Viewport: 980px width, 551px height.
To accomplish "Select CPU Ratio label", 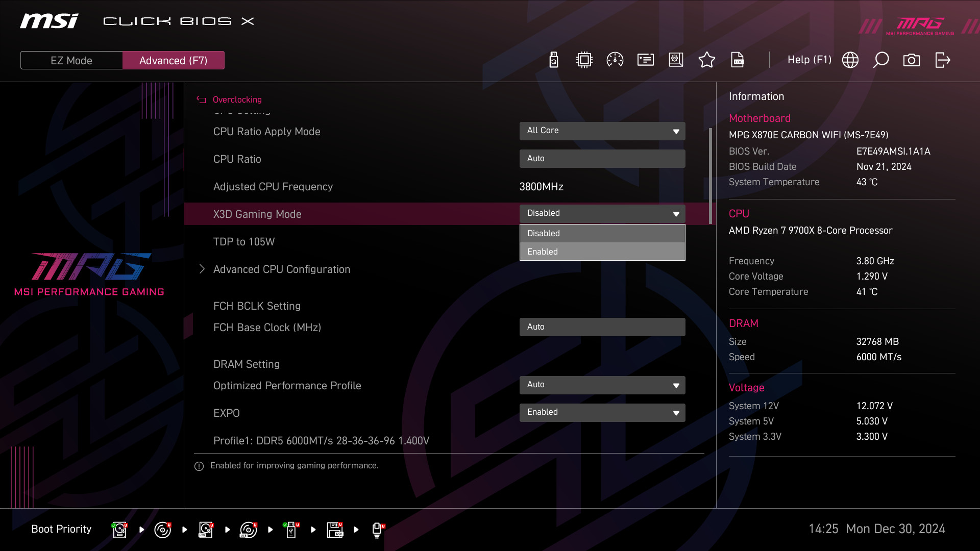I will click(x=237, y=159).
